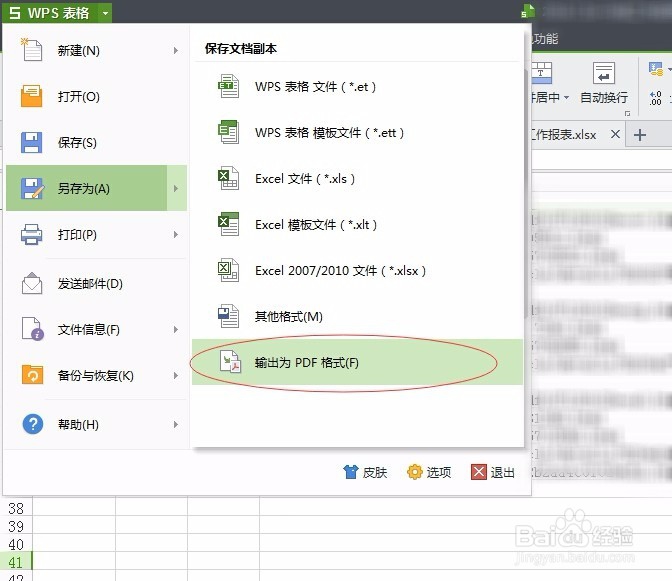This screenshot has height=581, width=672.
Task: Select highlighted row header 41
Action: pos(16,563)
